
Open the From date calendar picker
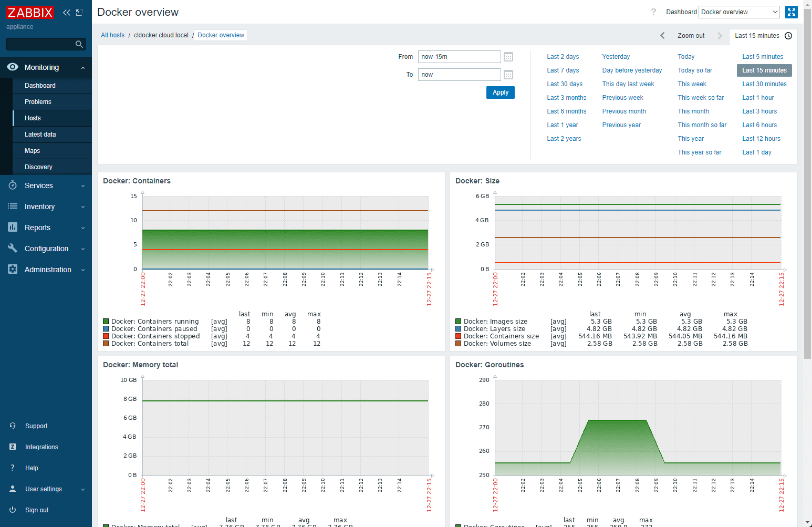point(508,57)
